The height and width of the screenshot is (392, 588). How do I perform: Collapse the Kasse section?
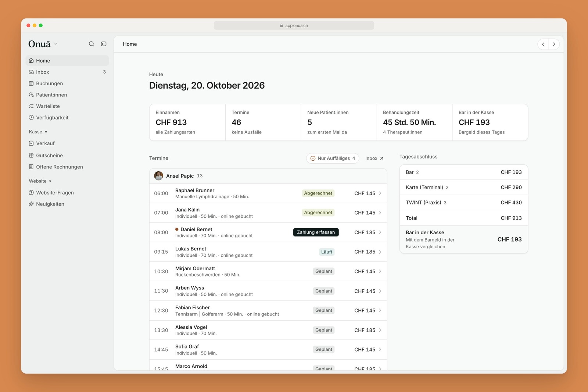point(38,132)
